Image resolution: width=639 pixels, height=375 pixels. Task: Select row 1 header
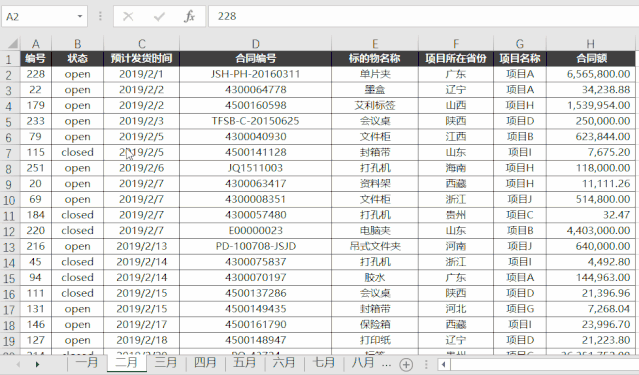10,59
